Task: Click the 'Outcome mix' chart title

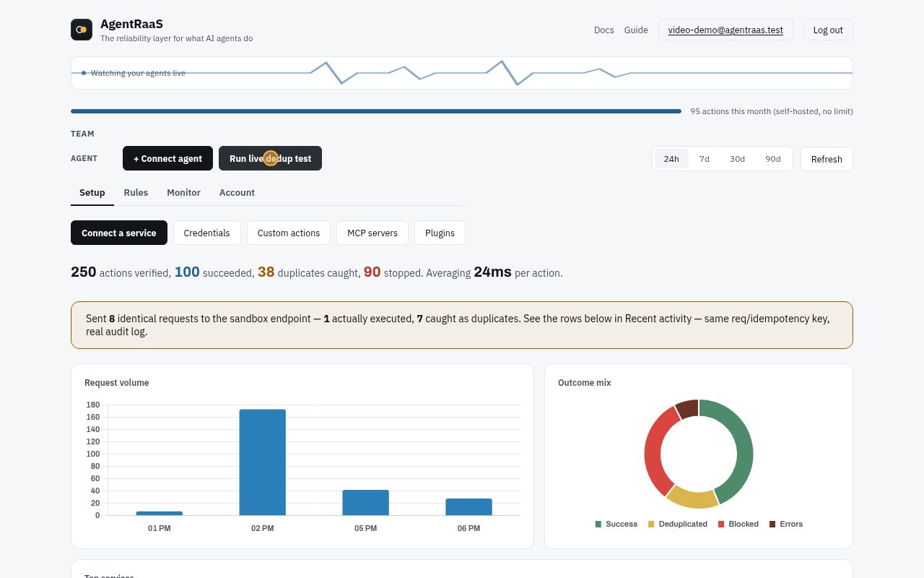Action: 585,383
